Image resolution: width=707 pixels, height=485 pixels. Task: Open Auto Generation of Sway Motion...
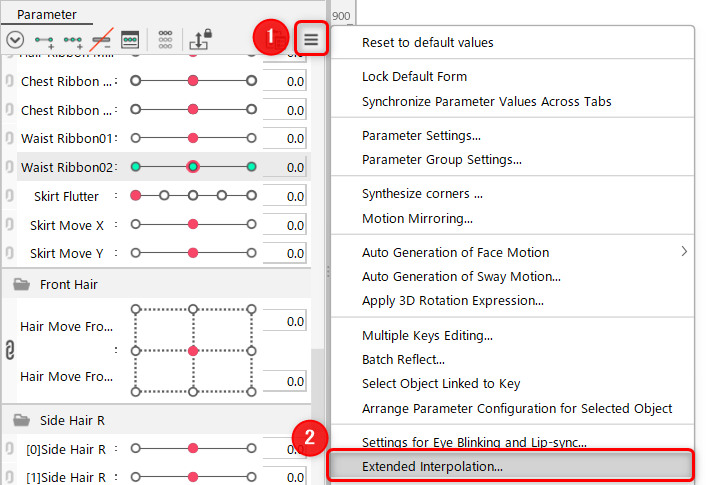(461, 276)
